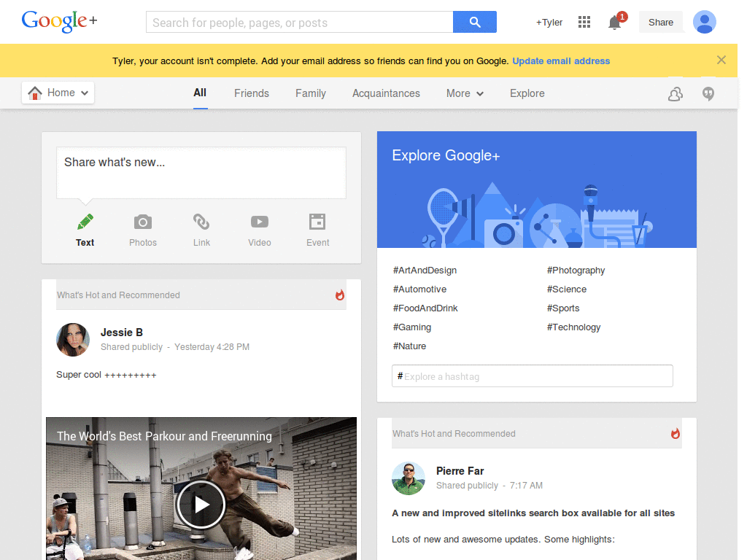The width and height of the screenshot is (747, 560).
Task: Play the Parkour and Freerunning video
Action: pos(201,505)
